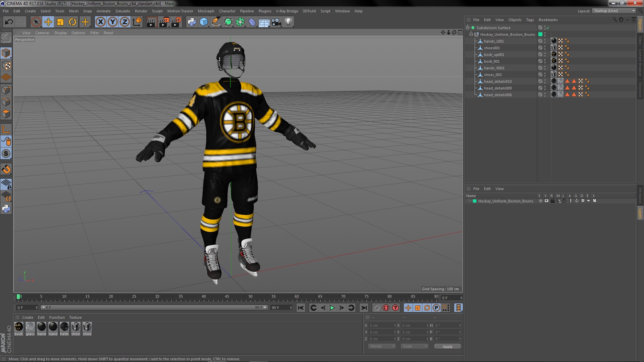
Task: Add a Cube primitive object
Action: (x=204, y=22)
